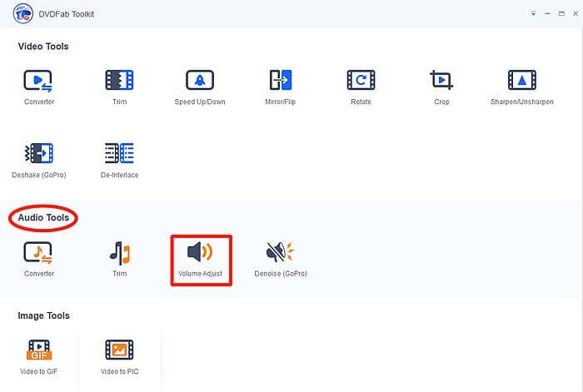Launch the Video to PIC tool

[119, 357]
